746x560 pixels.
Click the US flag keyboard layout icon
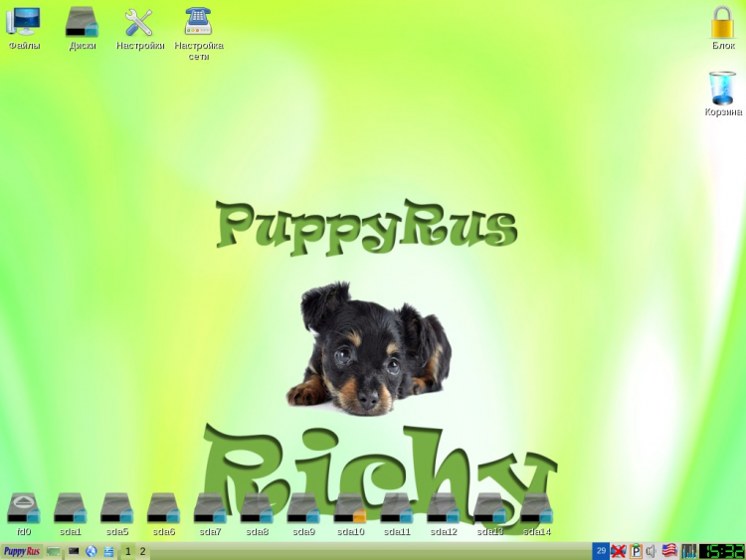[x=669, y=551]
